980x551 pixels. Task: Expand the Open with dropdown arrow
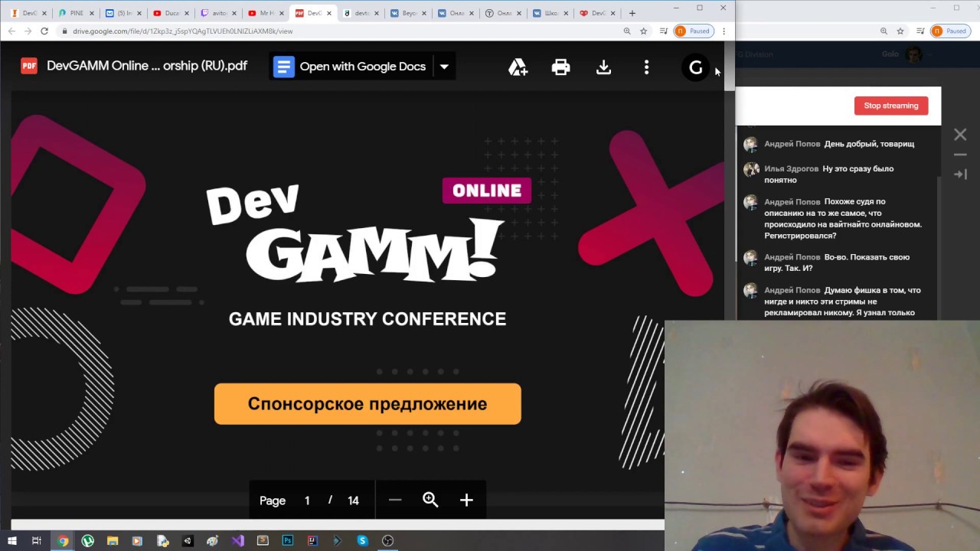point(444,67)
